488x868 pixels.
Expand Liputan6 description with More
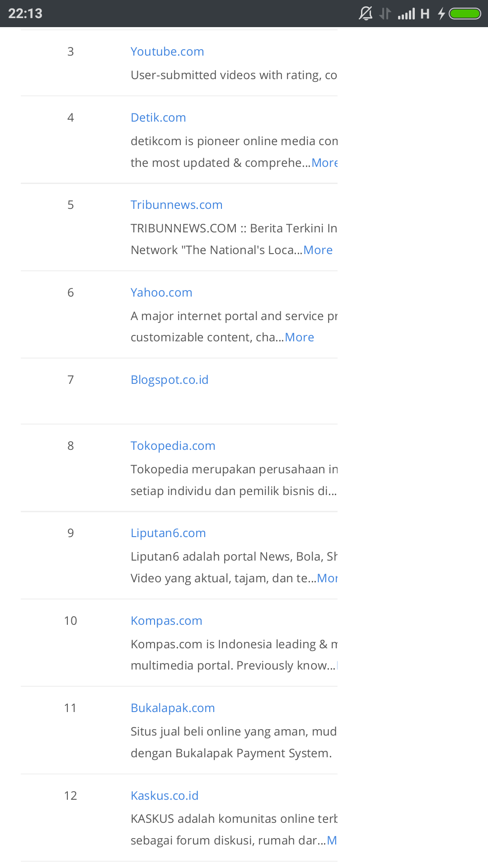[x=327, y=578]
